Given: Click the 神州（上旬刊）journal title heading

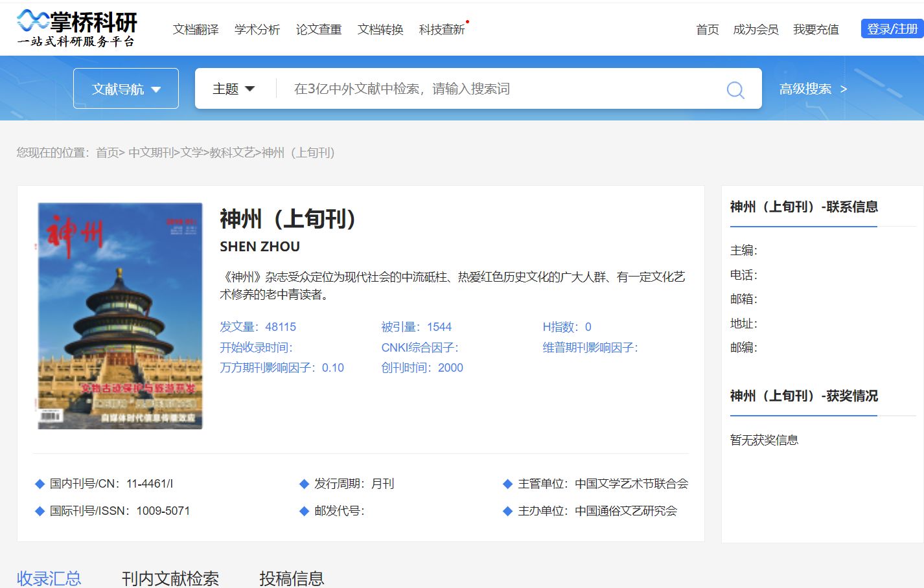Looking at the screenshot, I should click(288, 219).
